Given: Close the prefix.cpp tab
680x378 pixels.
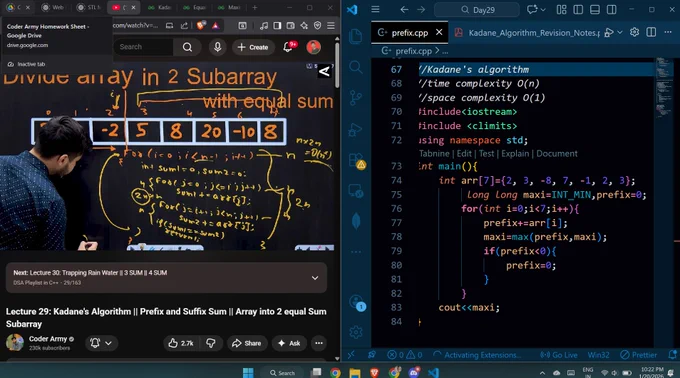Looking at the screenshot, I should [x=439, y=33].
